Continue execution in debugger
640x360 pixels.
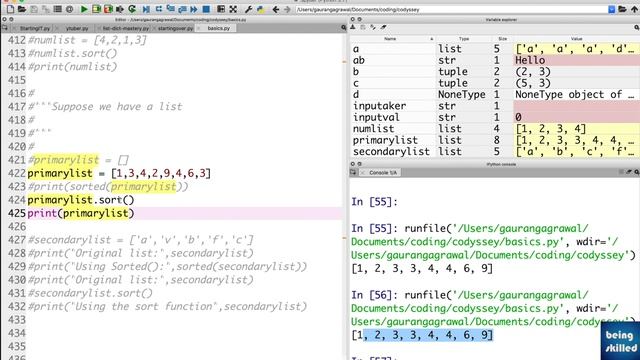194,9
